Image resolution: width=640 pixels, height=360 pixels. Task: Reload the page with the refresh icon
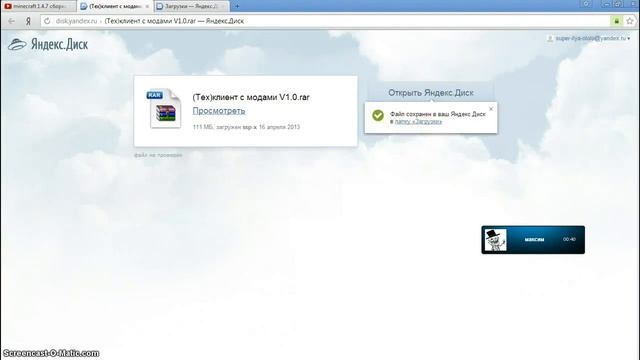[x=47, y=21]
